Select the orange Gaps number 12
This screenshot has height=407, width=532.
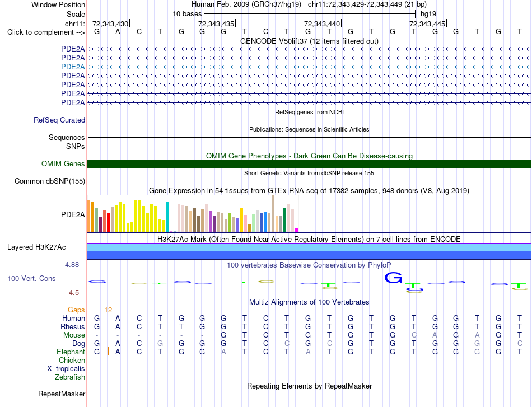tap(108, 310)
